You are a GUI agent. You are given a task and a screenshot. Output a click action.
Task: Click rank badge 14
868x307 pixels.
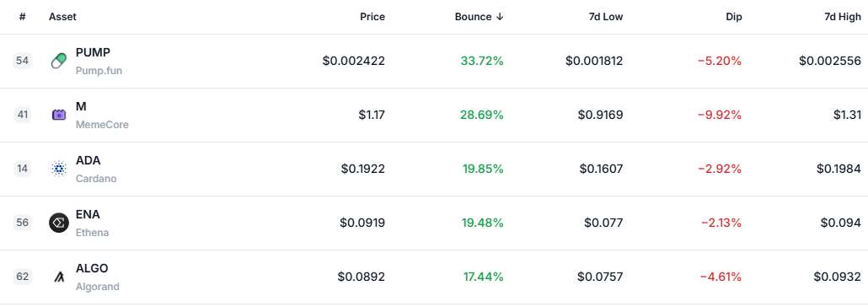(23, 169)
